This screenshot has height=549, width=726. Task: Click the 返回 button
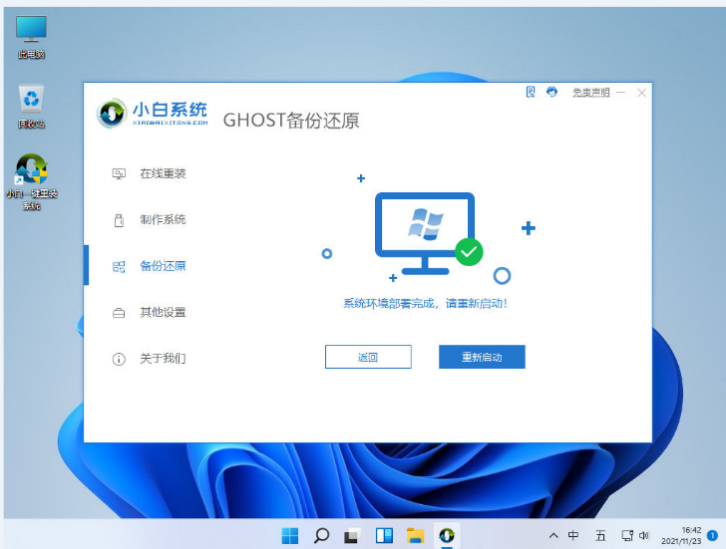click(x=367, y=357)
